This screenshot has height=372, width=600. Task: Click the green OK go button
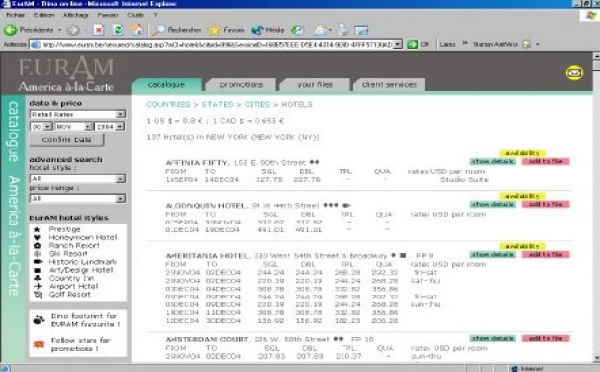[417, 44]
